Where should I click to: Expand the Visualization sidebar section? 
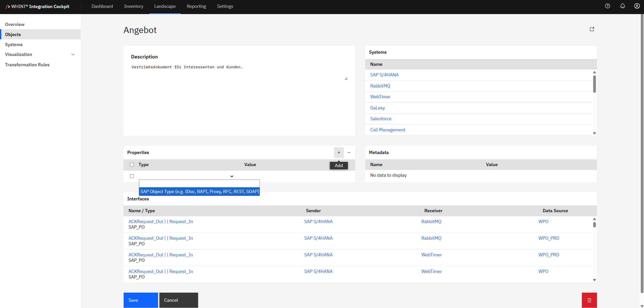coord(73,54)
